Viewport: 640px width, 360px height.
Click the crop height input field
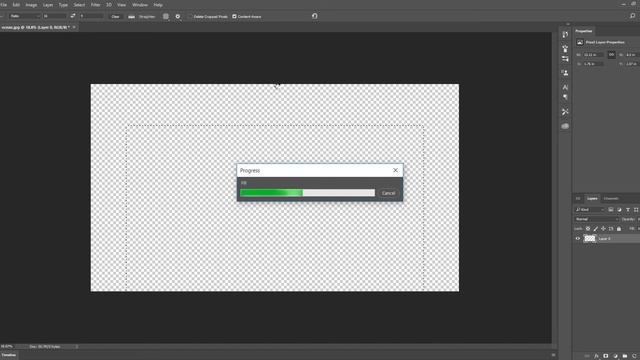91,16
